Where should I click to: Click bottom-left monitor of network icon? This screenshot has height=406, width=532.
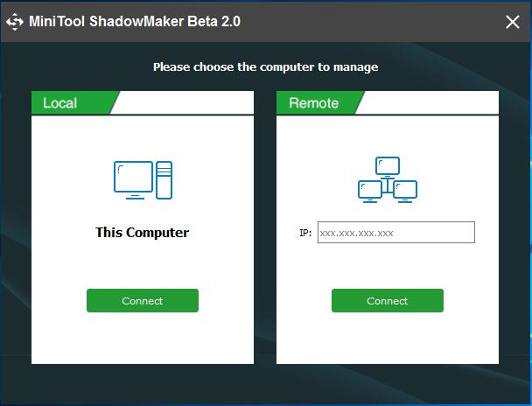click(x=370, y=191)
